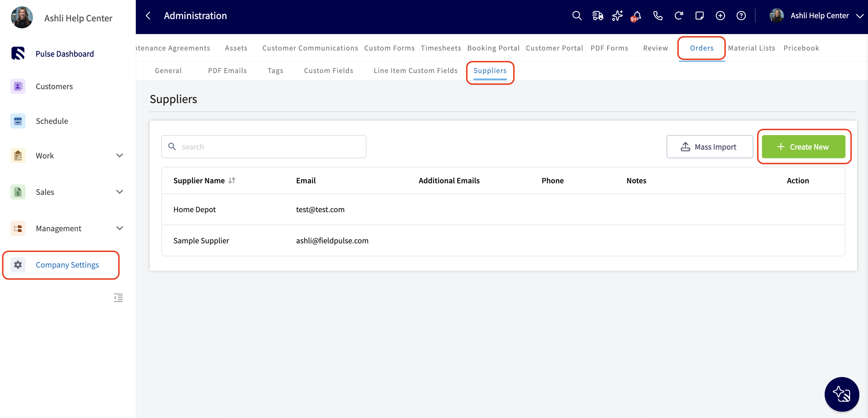868x418 pixels.
Task: Open the floating AI assistant button
Action: (x=841, y=394)
